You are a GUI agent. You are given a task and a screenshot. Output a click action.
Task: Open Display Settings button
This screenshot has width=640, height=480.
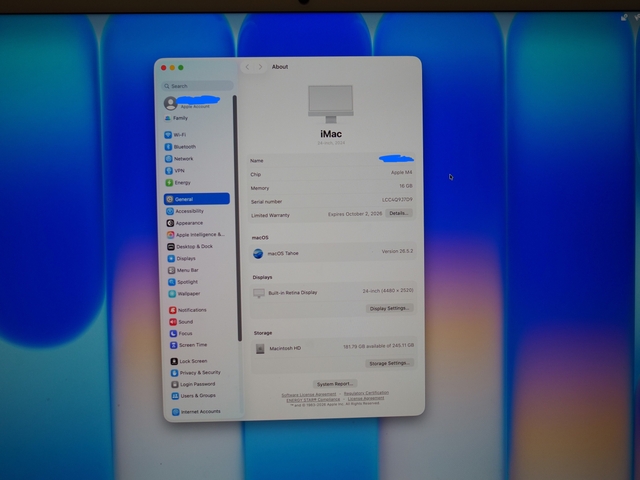click(389, 308)
